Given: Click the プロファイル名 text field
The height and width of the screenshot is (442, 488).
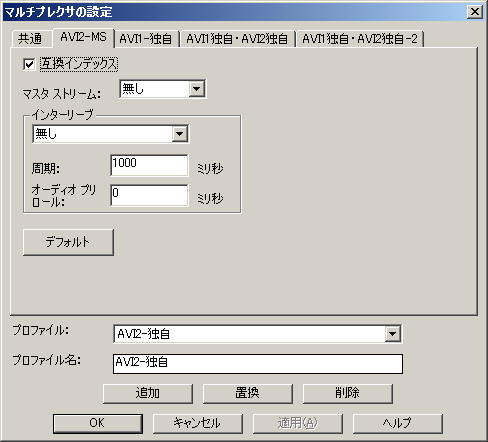Looking at the screenshot, I should [x=258, y=364].
